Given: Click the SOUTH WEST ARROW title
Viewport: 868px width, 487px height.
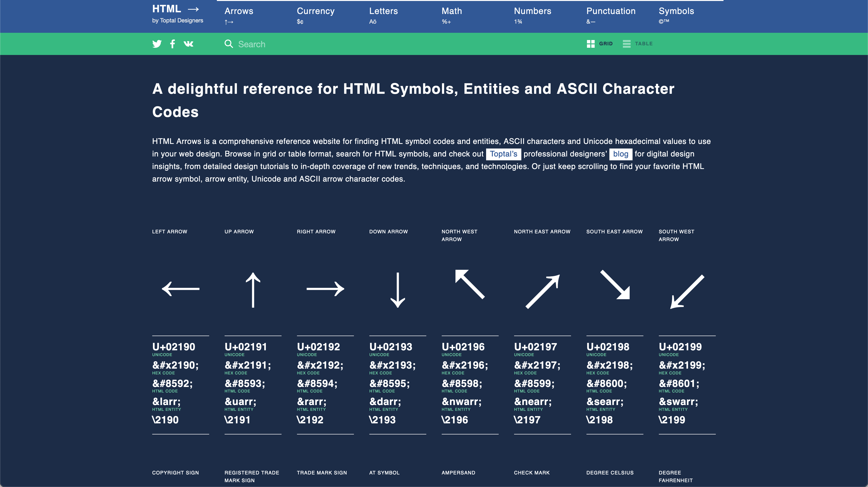Looking at the screenshot, I should click(x=676, y=235).
